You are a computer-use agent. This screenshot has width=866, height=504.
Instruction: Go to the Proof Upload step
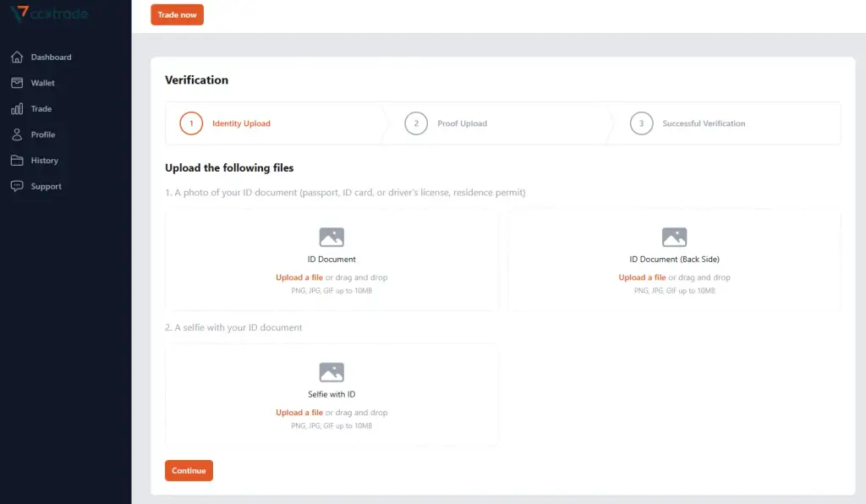pos(446,123)
